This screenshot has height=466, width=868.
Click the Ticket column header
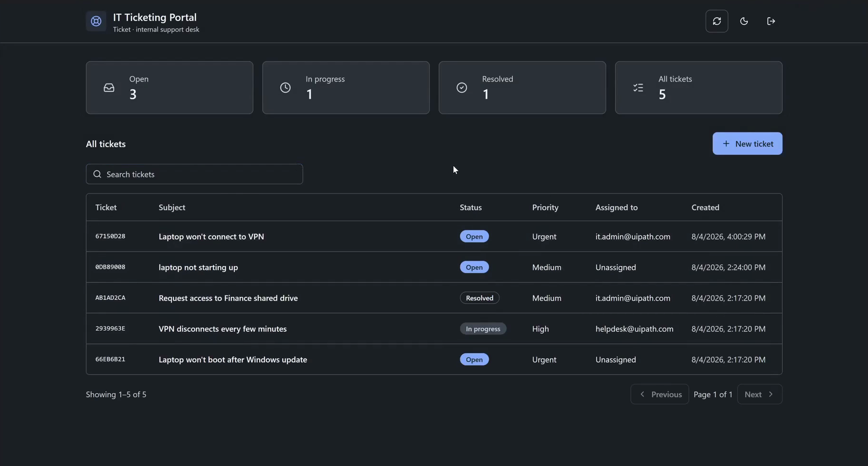(x=106, y=207)
